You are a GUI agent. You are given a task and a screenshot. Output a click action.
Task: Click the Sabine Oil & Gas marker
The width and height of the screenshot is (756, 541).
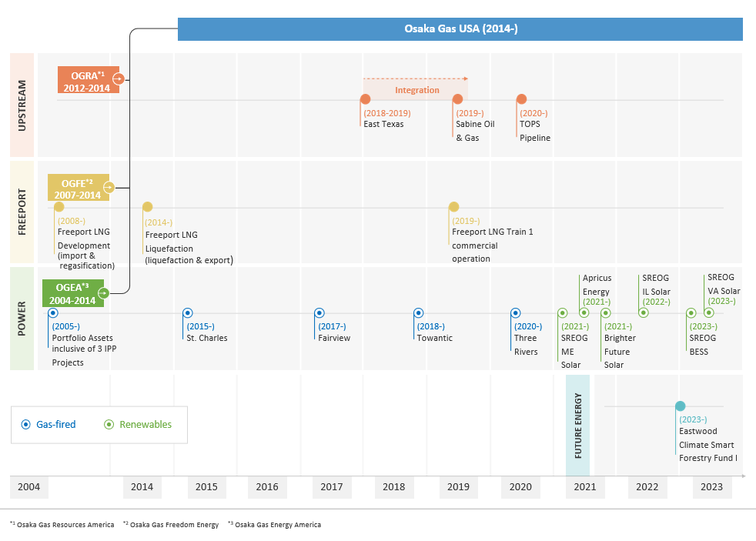tap(458, 99)
